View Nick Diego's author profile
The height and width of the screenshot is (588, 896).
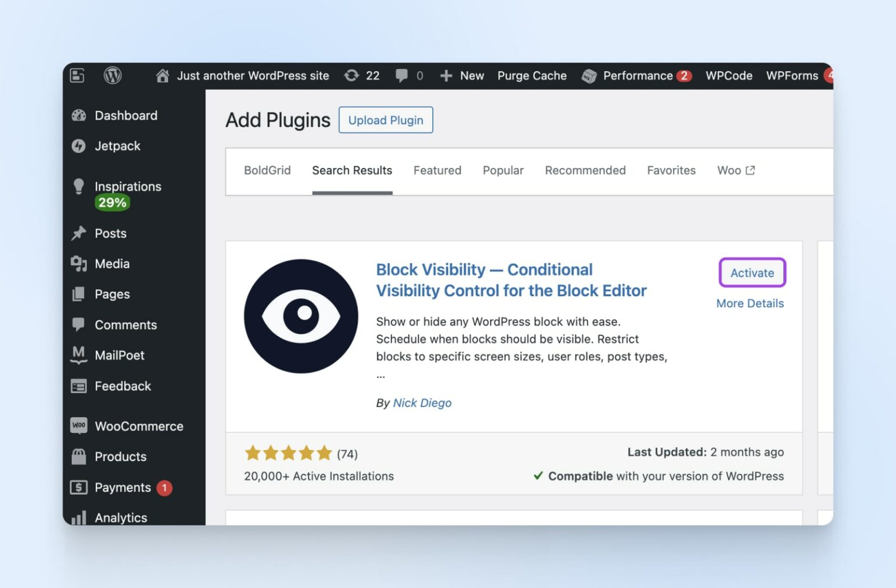(x=422, y=402)
